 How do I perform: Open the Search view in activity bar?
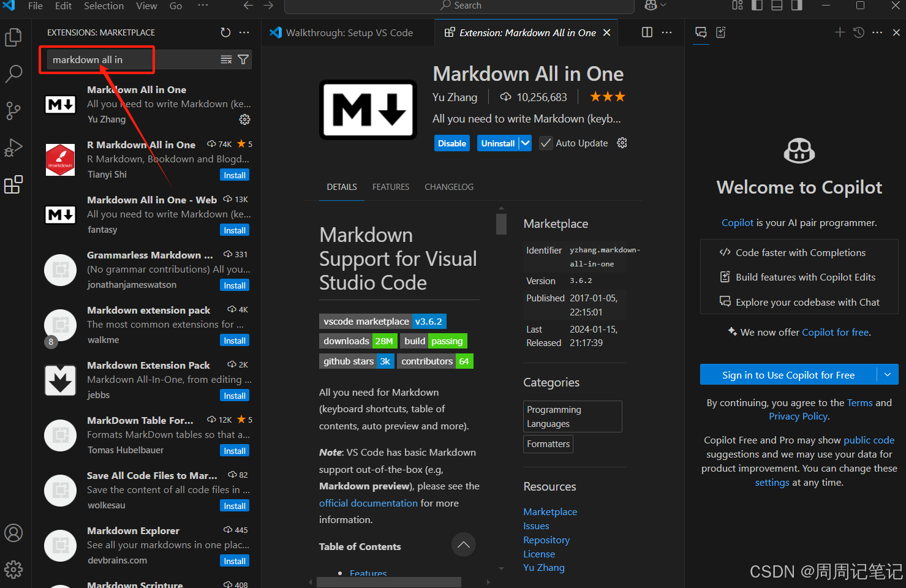coord(13,74)
